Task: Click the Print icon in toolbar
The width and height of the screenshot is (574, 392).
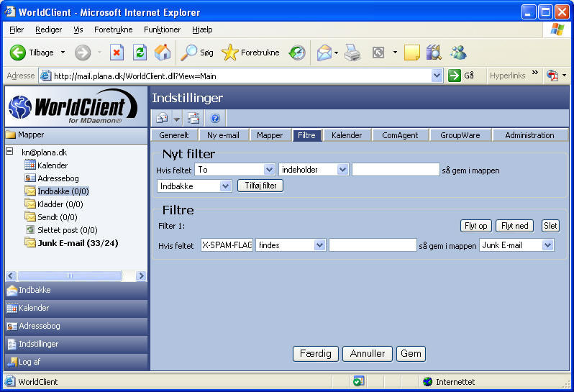Action: (x=352, y=53)
